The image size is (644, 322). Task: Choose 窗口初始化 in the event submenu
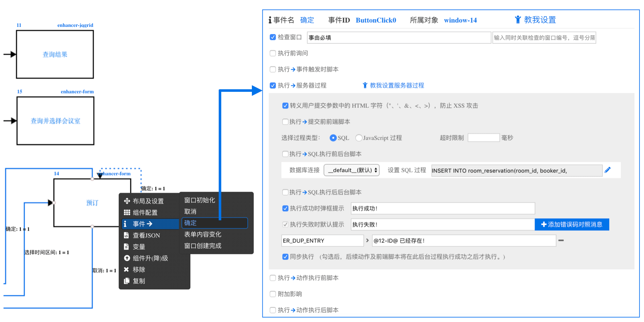[200, 200]
